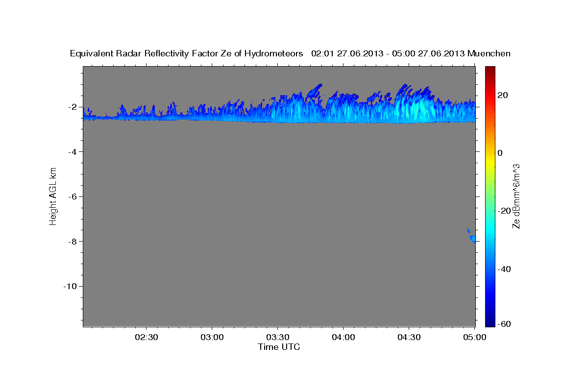Screen dimensions: 588x392
Task: Click the colorbar value label -20
Action: coord(505,211)
